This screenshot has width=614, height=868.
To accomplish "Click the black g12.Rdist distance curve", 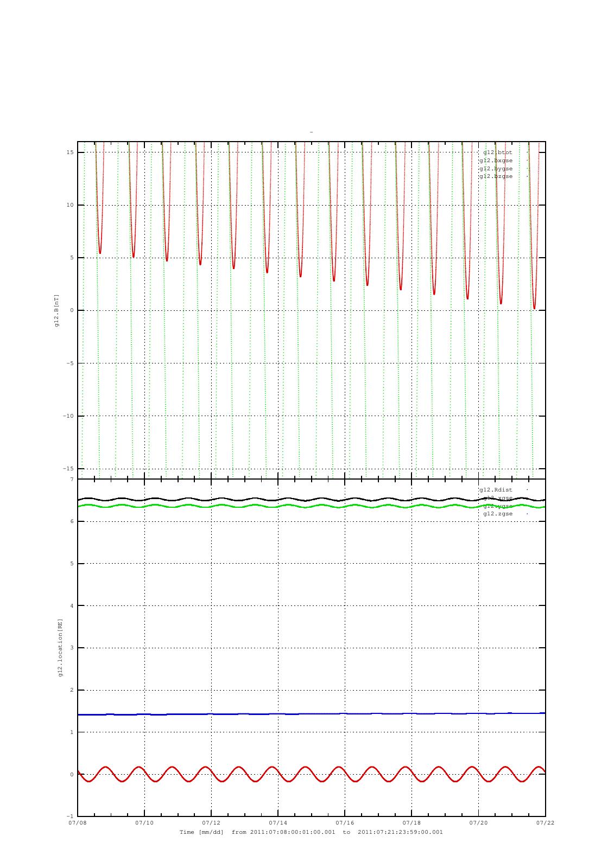I will (311, 499).
